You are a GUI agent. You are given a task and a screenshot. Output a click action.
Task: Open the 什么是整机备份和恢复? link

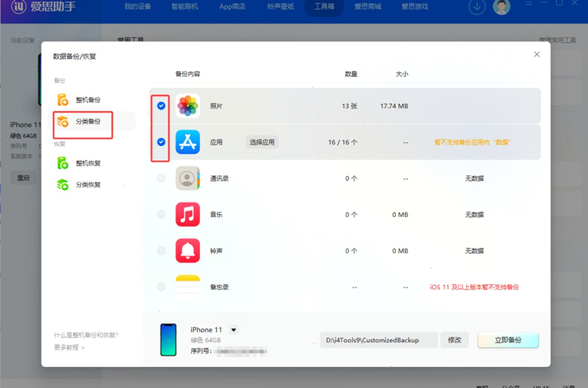(x=86, y=336)
